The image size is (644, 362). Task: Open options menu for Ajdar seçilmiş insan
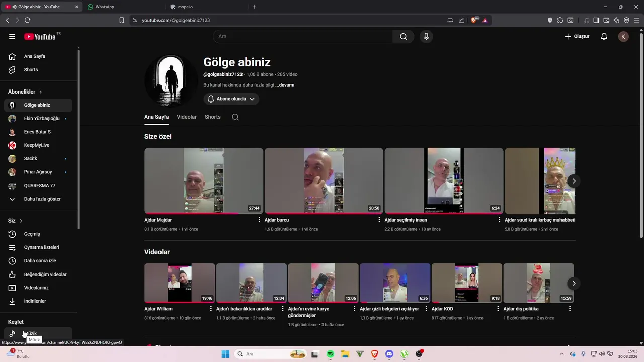click(x=499, y=220)
